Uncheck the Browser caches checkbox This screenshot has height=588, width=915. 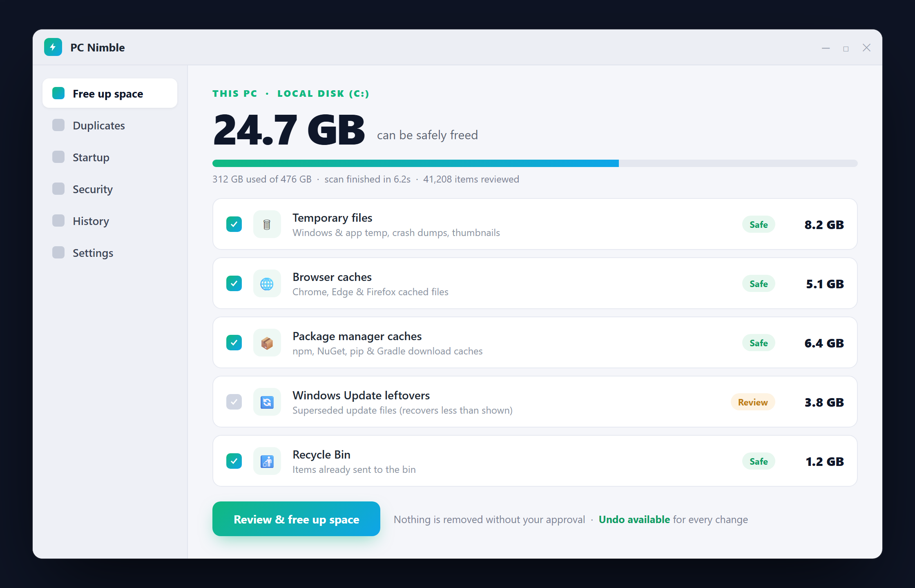234,283
